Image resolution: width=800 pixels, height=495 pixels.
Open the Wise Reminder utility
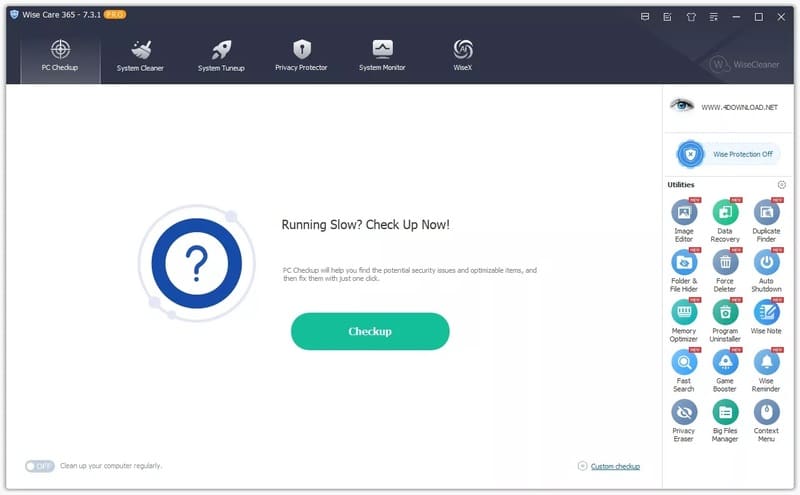point(766,370)
